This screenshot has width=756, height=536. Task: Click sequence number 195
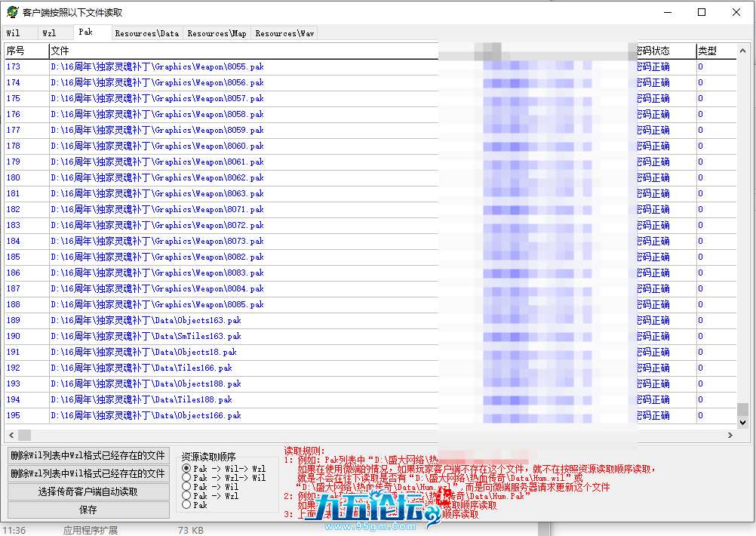(14, 415)
